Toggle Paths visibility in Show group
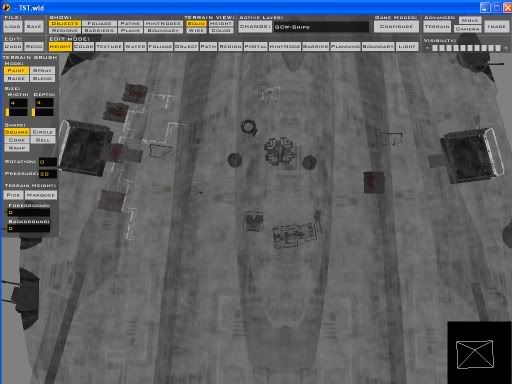 coord(130,23)
